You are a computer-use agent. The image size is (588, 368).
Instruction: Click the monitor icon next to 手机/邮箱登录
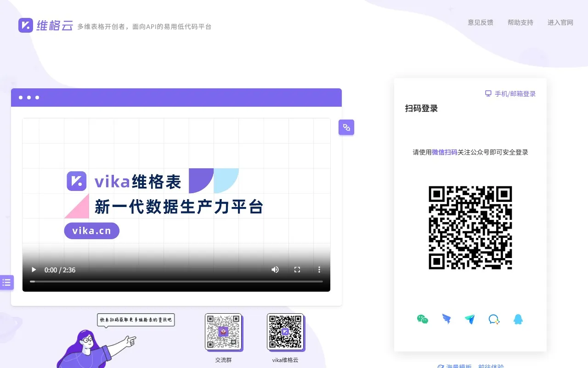click(488, 93)
